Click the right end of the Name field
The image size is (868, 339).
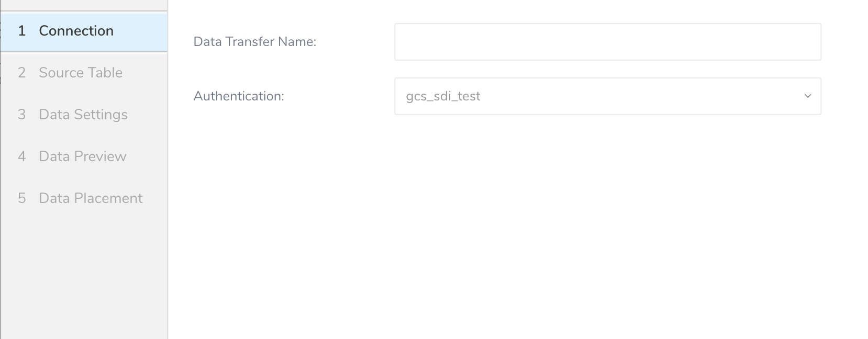click(x=806, y=42)
